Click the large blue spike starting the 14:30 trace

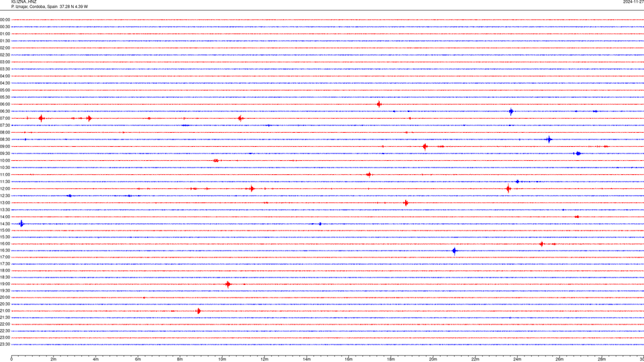21,224
